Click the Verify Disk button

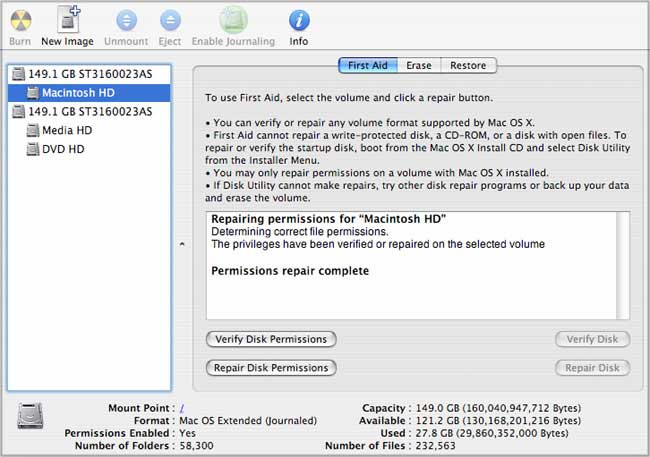click(592, 339)
